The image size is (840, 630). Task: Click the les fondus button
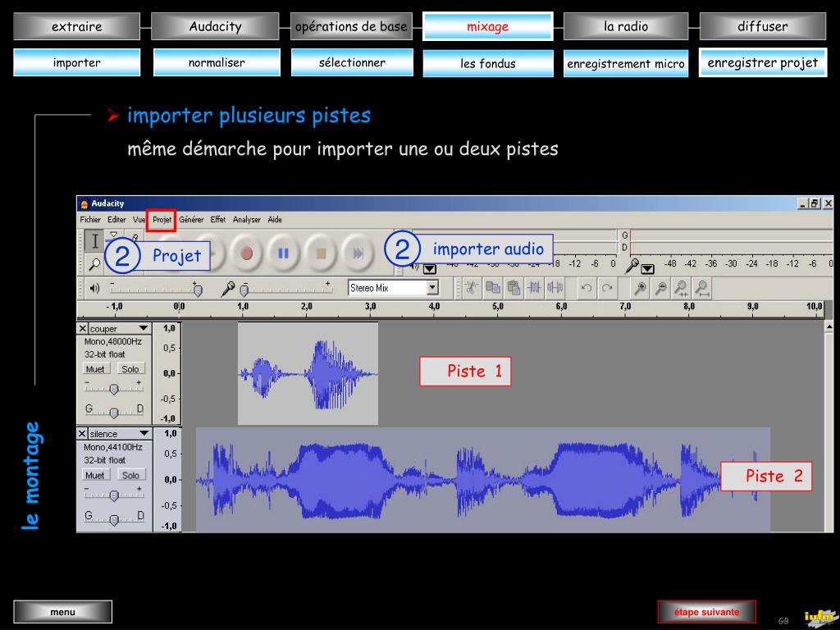coord(488,64)
